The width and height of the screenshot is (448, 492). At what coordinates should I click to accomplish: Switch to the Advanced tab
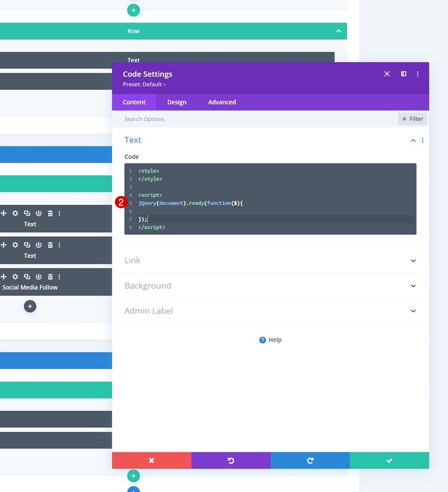click(222, 102)
